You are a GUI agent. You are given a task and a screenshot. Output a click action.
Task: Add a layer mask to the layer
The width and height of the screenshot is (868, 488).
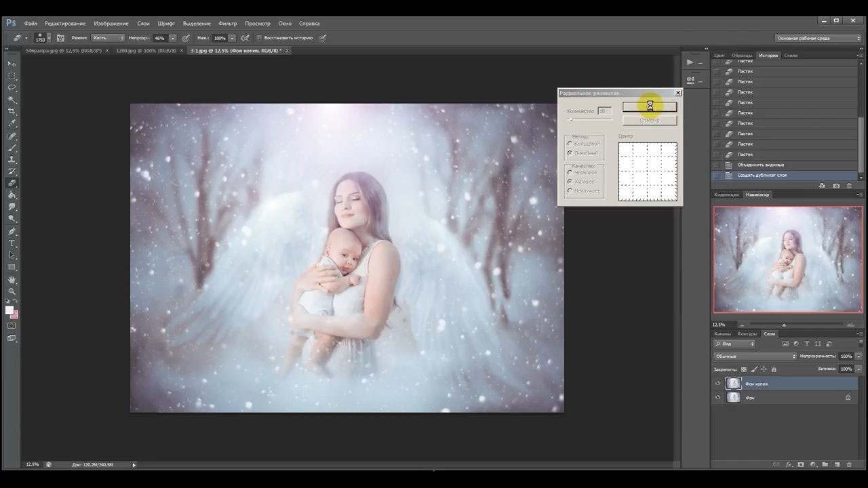801,464
